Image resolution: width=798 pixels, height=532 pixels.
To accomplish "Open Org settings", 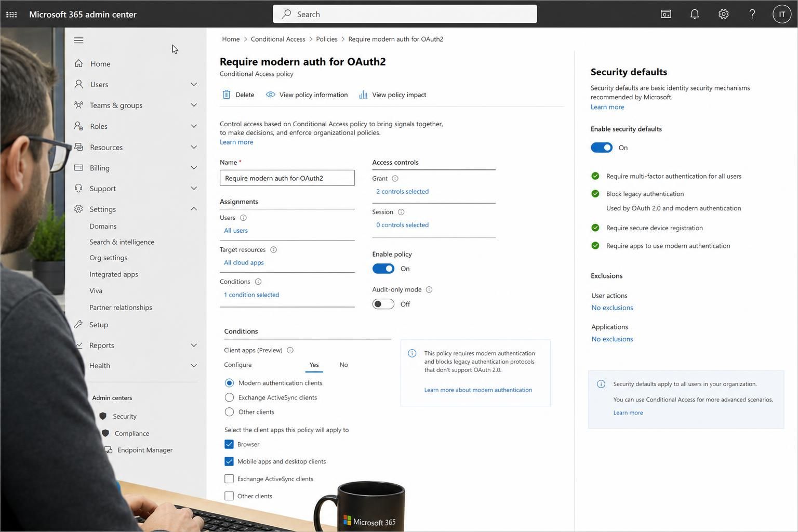I will pyautogui.click(x=108, y=258).
